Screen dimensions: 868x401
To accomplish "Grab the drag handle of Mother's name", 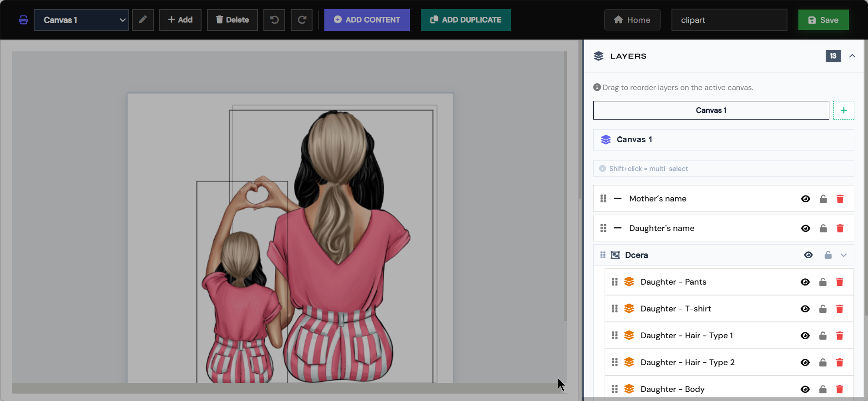I will 603,199.
